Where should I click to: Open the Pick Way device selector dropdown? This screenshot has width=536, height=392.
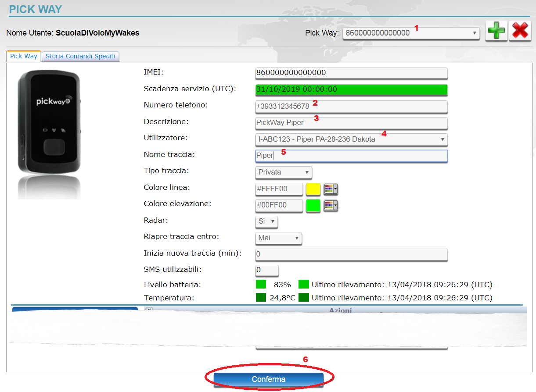pos(411,33)
